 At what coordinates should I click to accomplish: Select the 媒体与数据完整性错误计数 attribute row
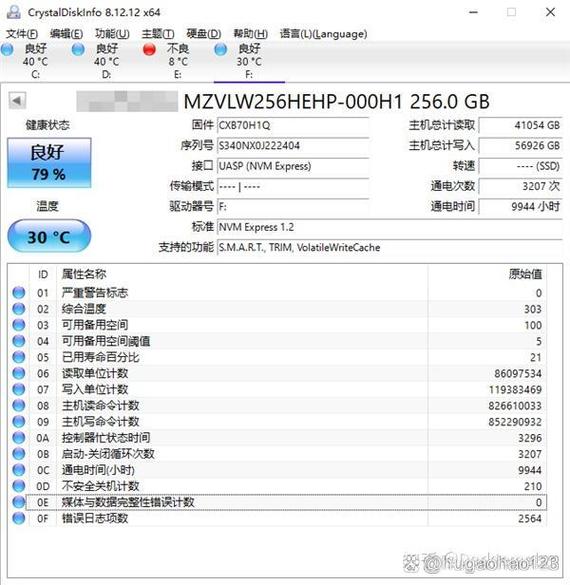click(286, 502)
